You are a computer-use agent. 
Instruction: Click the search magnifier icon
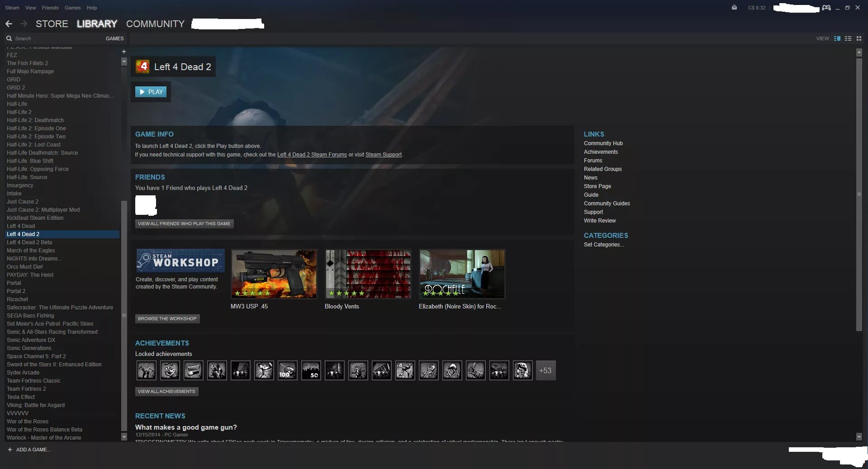click(9, 38)
